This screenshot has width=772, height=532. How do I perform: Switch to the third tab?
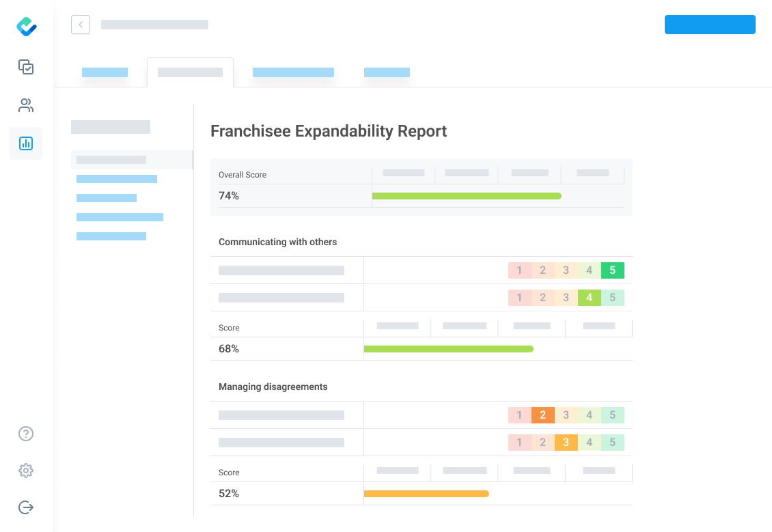click(293, 72)
